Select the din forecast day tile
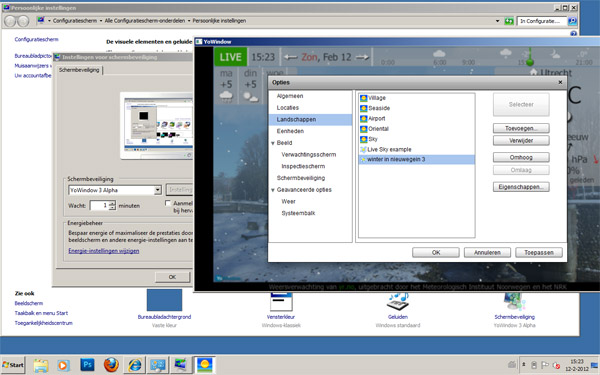This screenshot has height=375, width=600. 250,85
